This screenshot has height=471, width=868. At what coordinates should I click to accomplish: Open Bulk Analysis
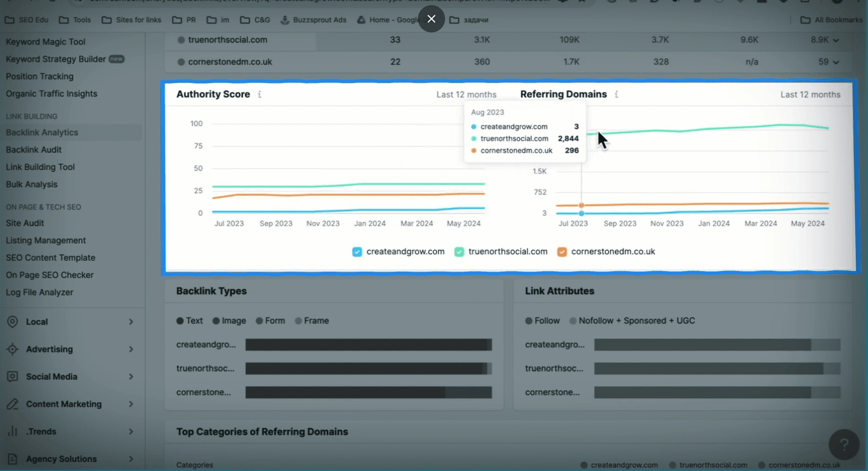[31, 184]
